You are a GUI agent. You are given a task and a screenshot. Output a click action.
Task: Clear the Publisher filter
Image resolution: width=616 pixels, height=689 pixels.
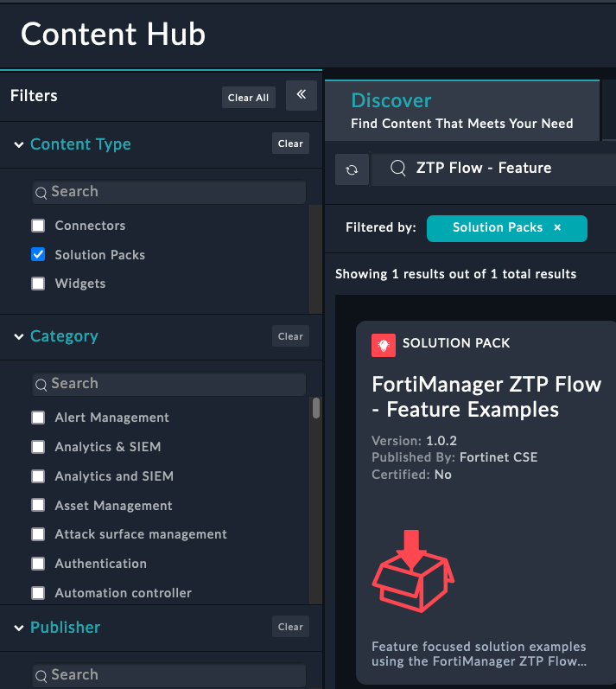(x=290, y=627)
